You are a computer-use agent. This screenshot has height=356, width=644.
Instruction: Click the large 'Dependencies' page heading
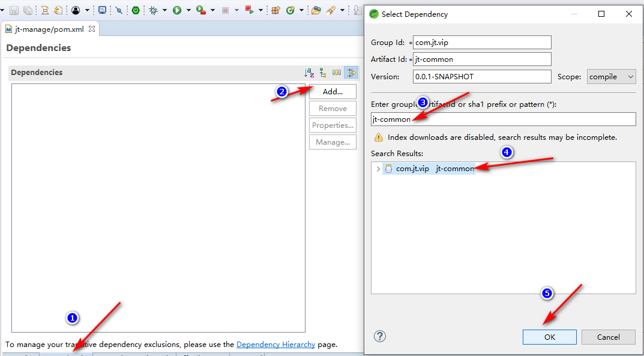click(x=38, y=47)
